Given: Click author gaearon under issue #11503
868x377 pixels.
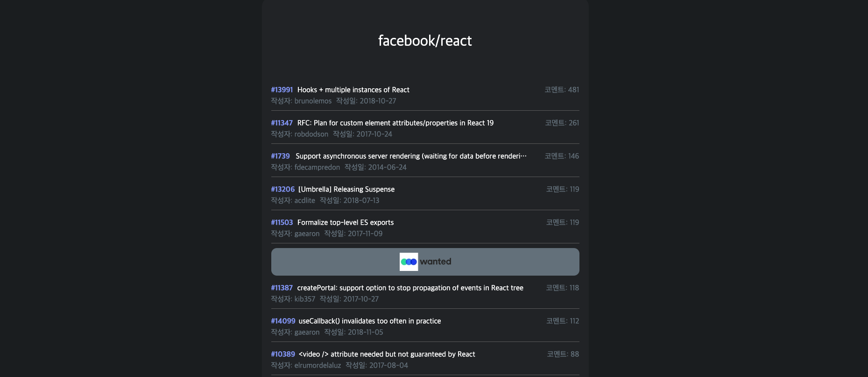Looking at the screenshot, I should click(x=307, y=234).
